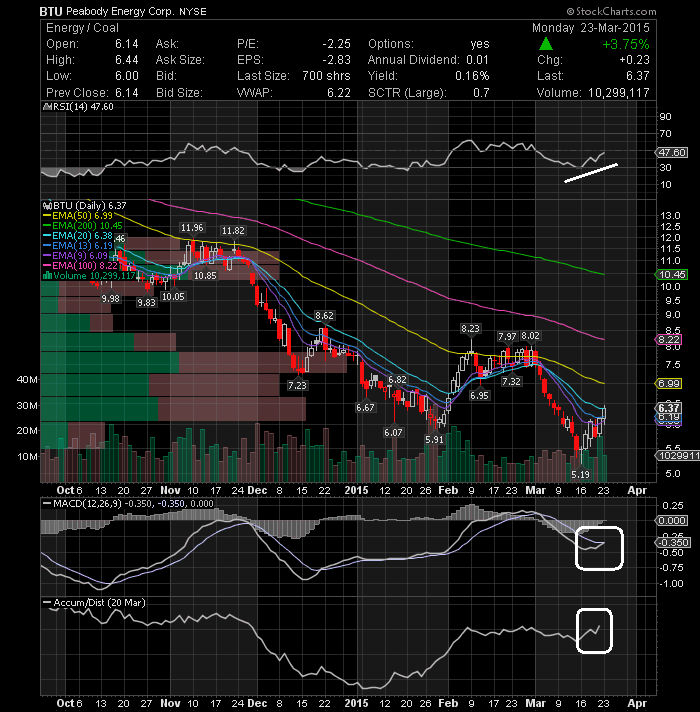700x712 pixels.
Task: Click the 40M volume axis label
Action: pos(27,380)
